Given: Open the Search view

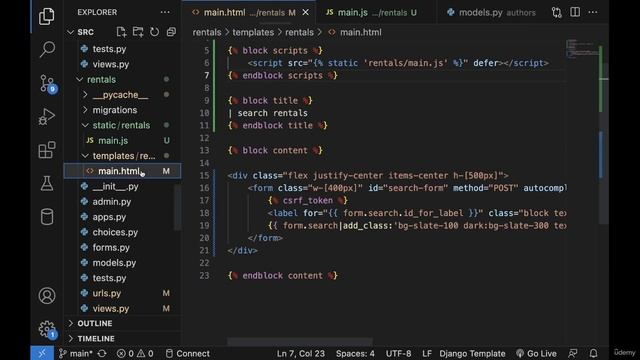Looking at the screenshot, I should click(x=47, y=50).
